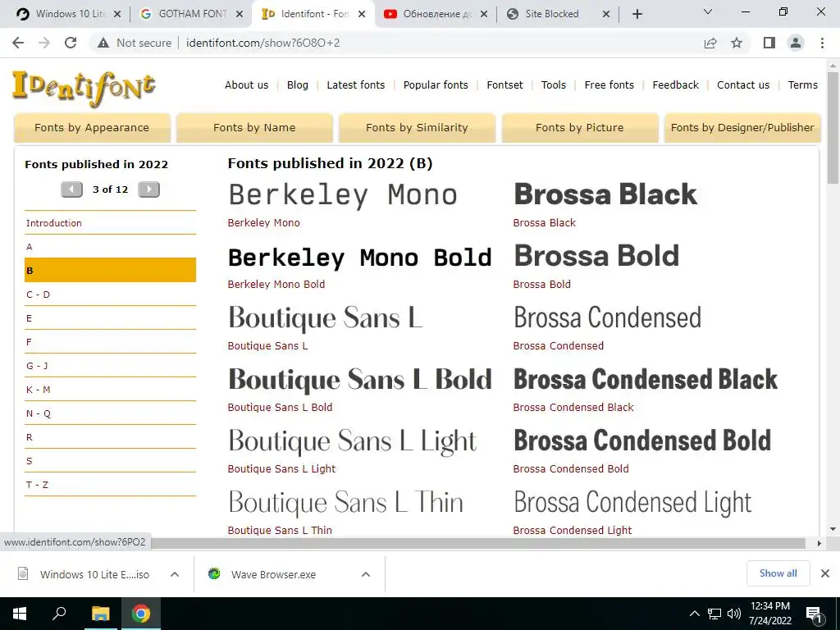Viewport: 840px width, 630px height.
Task: Open the Tools link
Action: point(554,84)
